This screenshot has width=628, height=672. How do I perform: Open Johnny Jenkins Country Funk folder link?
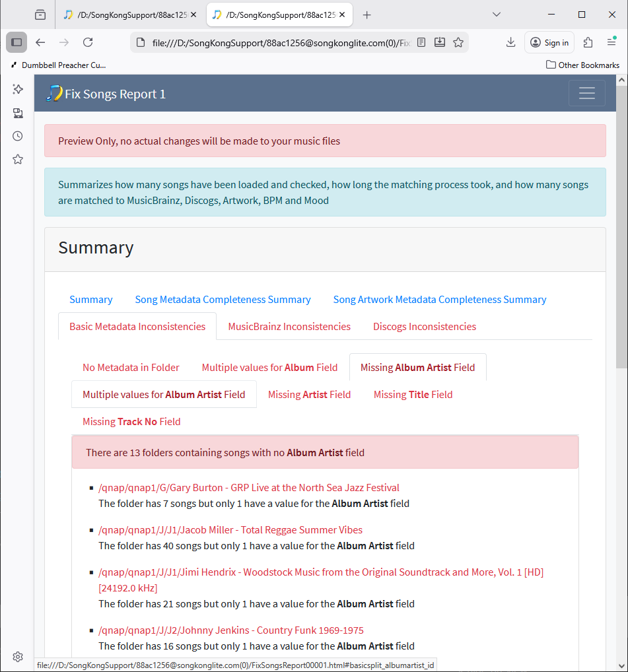point(230,630)
